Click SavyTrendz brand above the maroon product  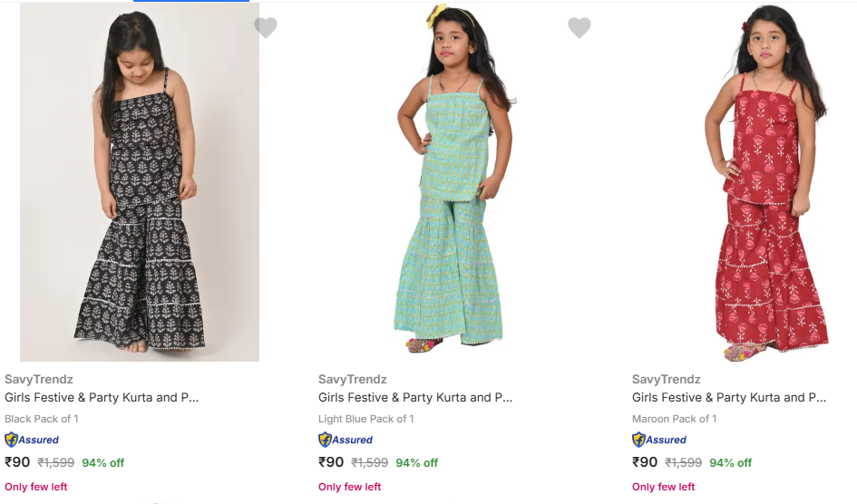[667, 379]
